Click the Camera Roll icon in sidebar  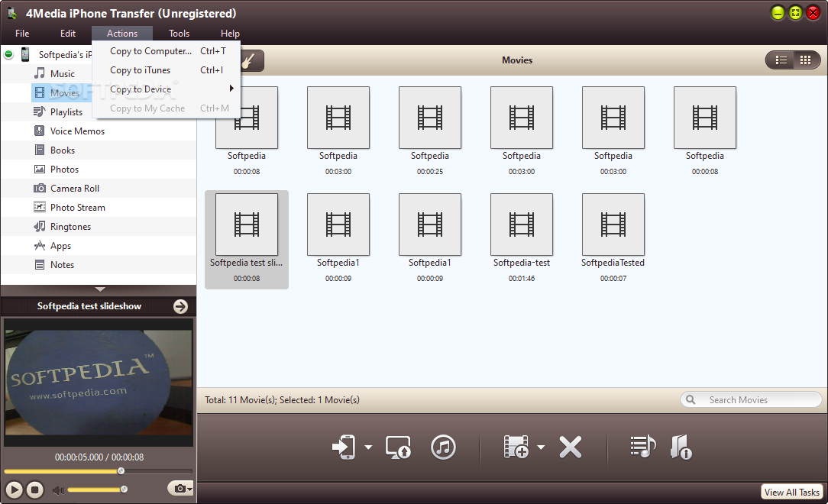(40, 189)
